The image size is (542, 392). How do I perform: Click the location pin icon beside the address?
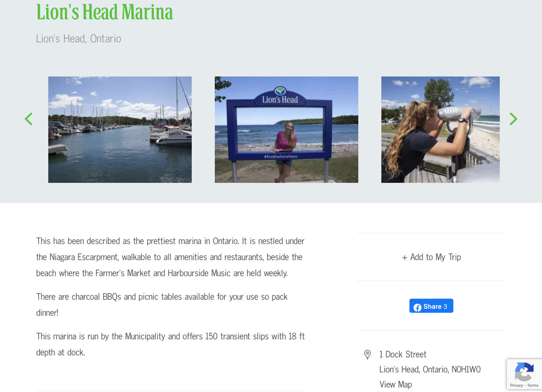pos(368,355)
